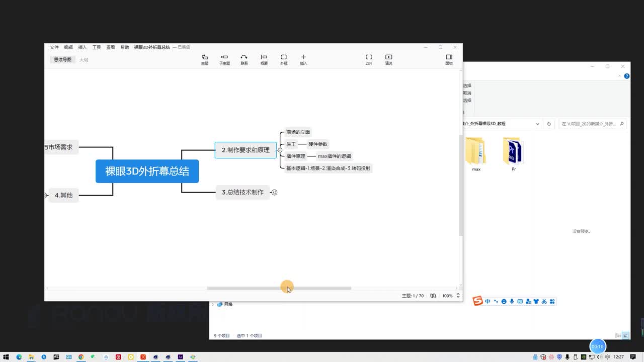Toggle the 面板 side panel
The image size is (644, 362).
pyautogui.click(x=449, y=60)
